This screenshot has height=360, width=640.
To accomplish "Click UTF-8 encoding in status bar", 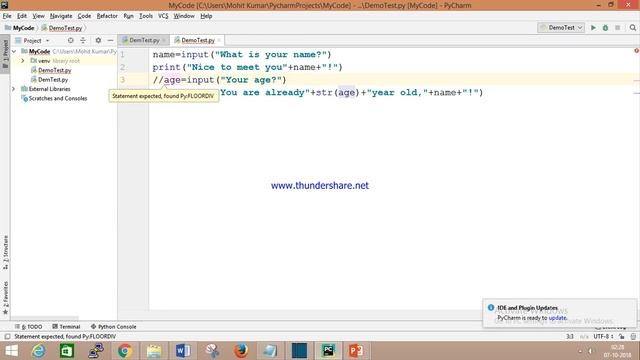I will pyautogui.click(x=603, y=336).
